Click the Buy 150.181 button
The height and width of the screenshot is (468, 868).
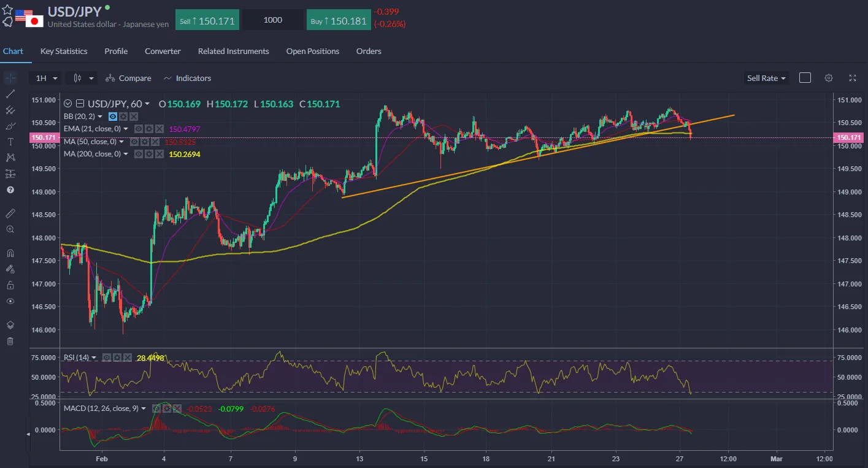(x=339, y=20)
